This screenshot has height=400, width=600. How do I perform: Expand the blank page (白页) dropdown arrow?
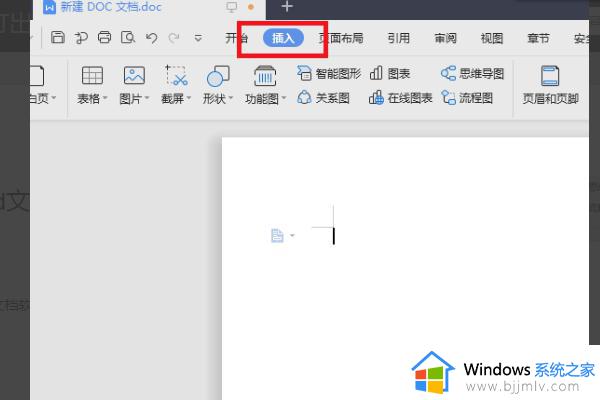pyautogui.click(x=54, y=98)
